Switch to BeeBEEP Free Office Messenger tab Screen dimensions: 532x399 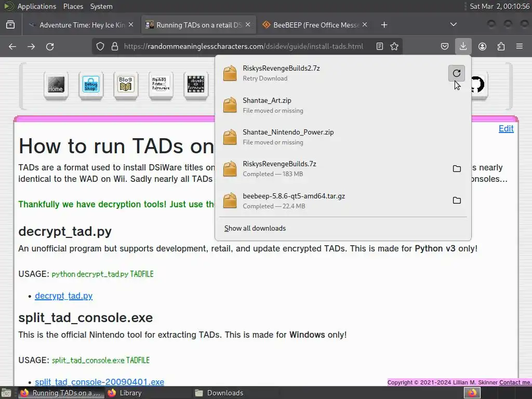(314, 25)
